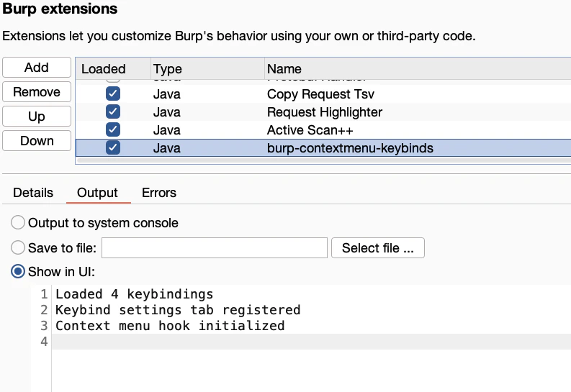Sort the table by Type column header

(x=168, y=69)
